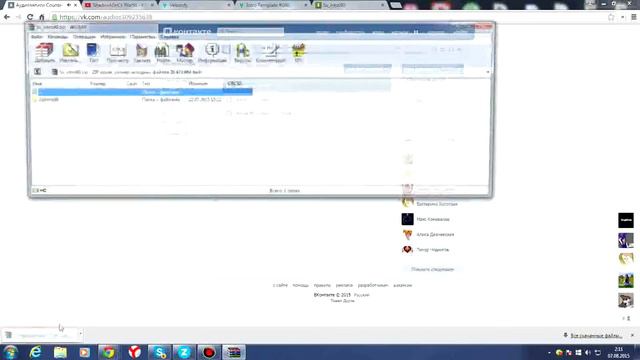Open the WinRAR View (Просмотр) tool
Image resolution: width=640 pixels, height=360 pixels.
[118, 53]
